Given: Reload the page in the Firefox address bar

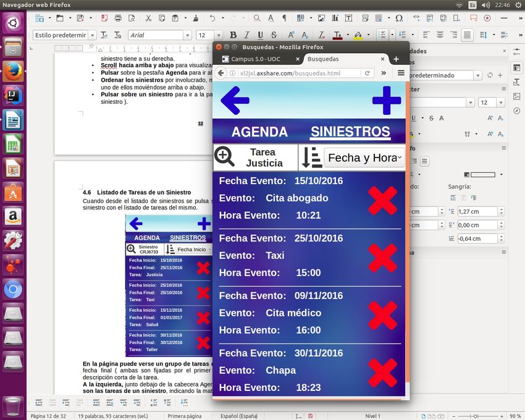Looking at the screenshot, I should pyautogui.click(x=367, y=73).
